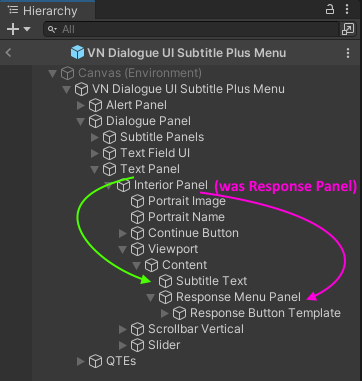Select the Scrollbar Vertical object
The width and height of the screenshot is (362, 381).
pos(196,329)
